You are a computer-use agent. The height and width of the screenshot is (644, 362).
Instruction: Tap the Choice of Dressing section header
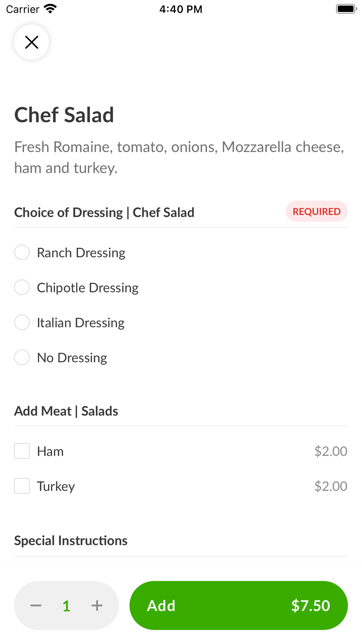coord(104,212)
